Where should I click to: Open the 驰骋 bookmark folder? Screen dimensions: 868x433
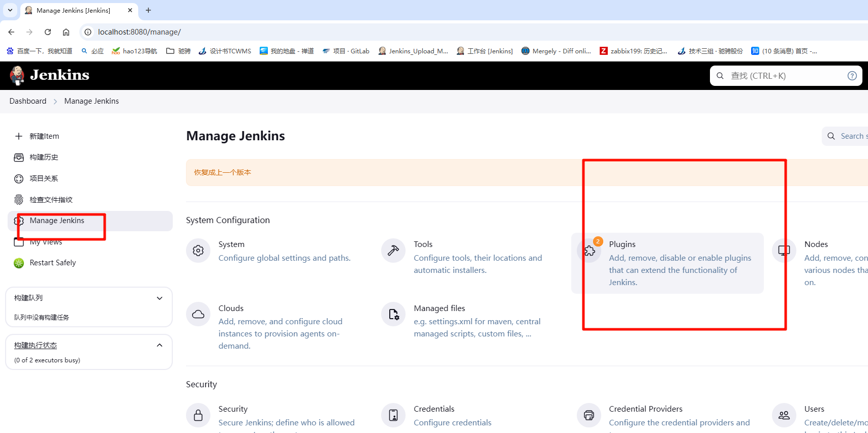[178, 51]
